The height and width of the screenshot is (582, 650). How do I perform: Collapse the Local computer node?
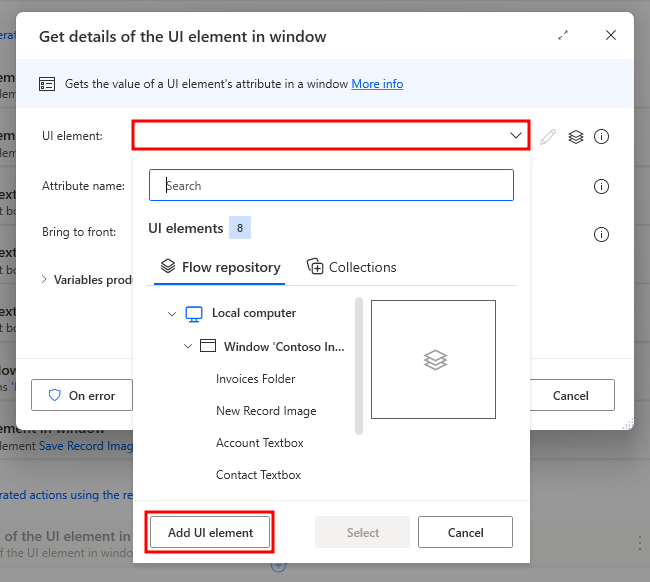[172, 314]
